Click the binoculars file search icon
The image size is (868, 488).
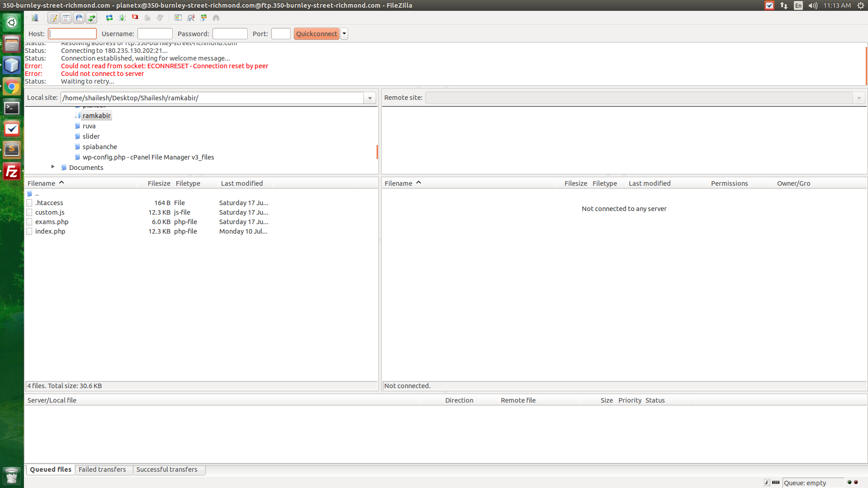coord(216,18)
